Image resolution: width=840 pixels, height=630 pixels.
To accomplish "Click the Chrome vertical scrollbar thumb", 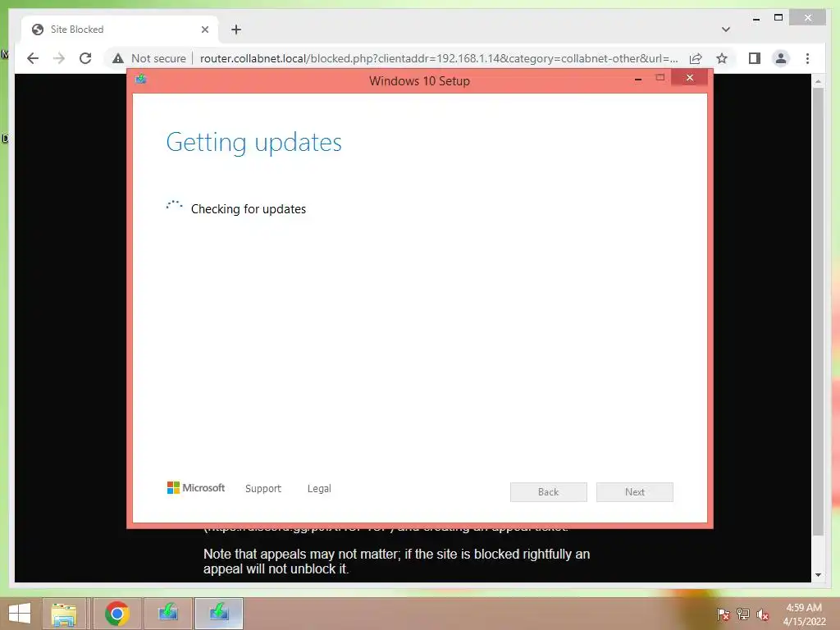I will 818,311.
